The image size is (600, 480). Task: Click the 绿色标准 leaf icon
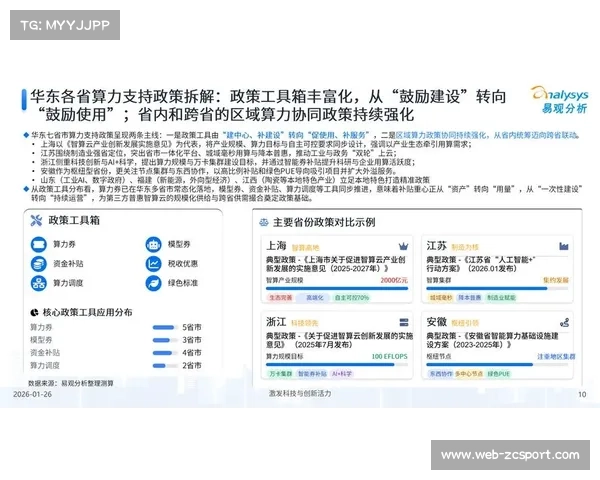click(153, 283)
